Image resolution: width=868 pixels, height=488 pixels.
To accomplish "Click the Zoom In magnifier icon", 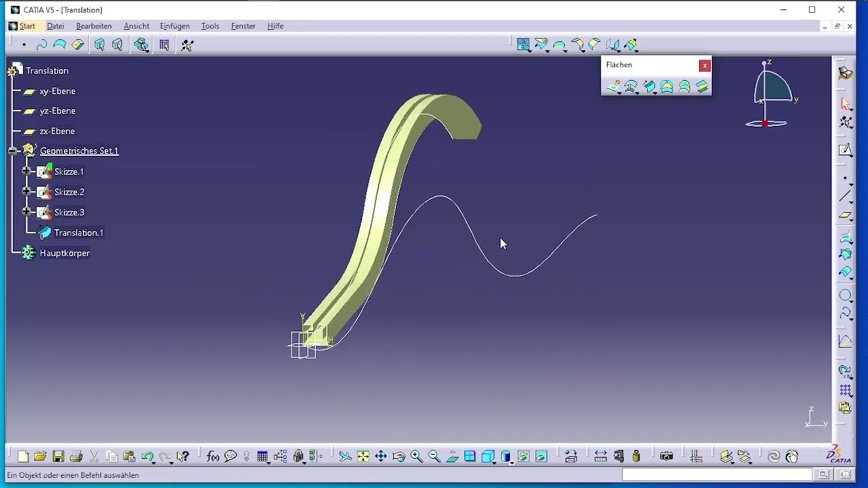I will click(x=416, y=457).
